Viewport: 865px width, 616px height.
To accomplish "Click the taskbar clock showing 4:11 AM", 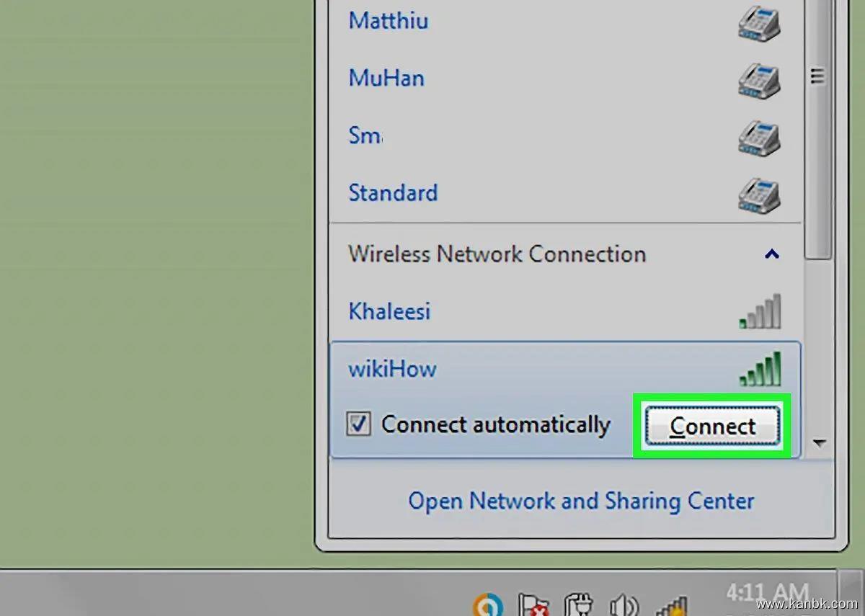I will [x=767, y=594].
